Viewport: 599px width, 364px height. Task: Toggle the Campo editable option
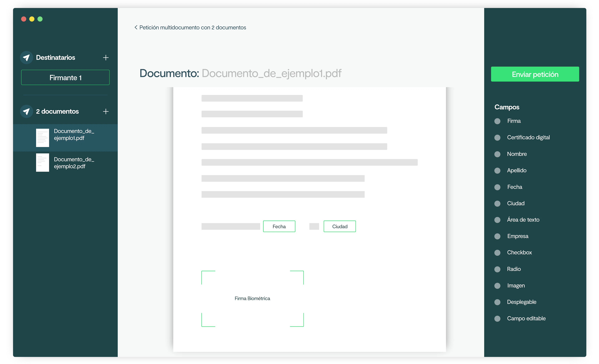[x=498, y=318]
